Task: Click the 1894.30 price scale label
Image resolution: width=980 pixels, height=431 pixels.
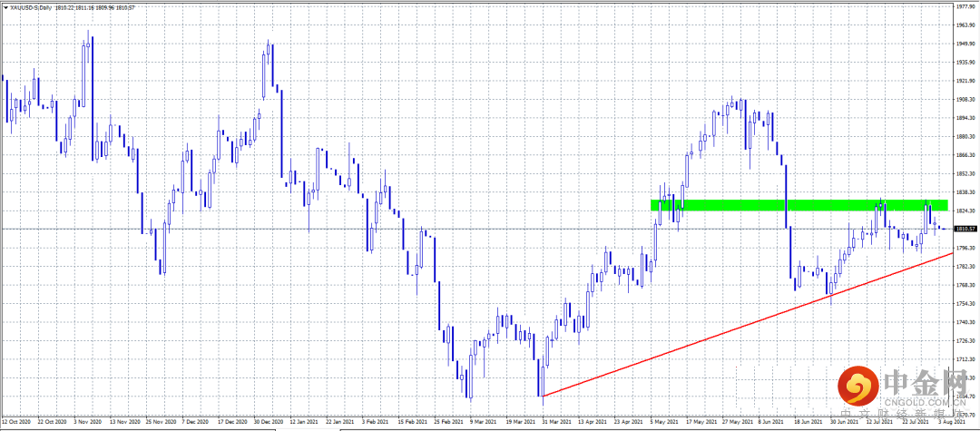Action: point(965,118)
